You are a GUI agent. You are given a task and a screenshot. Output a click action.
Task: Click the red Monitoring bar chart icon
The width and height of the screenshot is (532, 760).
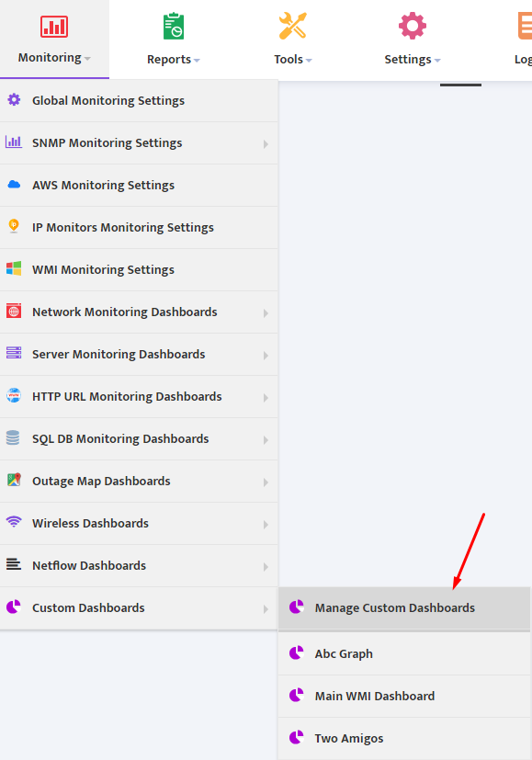pos(54,26)
